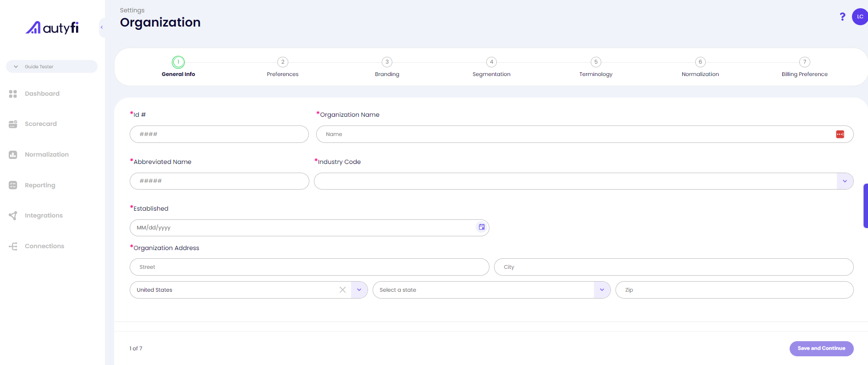Click step 1 circle for General Info
Viewport: 868px width, 365px height.
coord(178,62)
